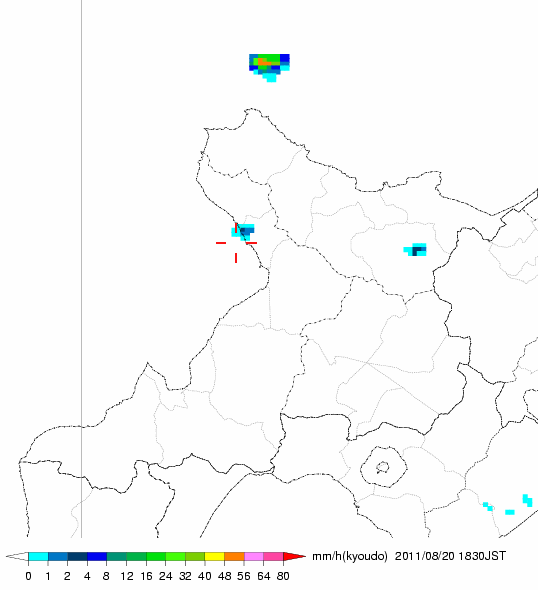Click the white arrow at legend's left end
Screen dimensions: 538x590
(x=17, y=557)
